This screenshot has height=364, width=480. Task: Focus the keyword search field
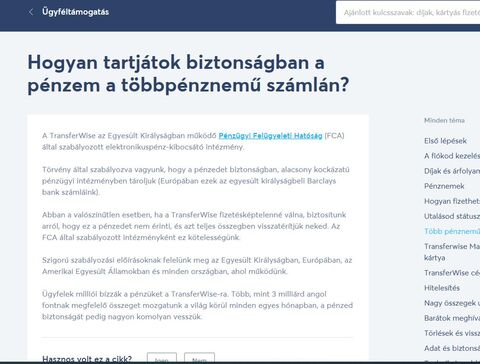(x=408, y=12)
